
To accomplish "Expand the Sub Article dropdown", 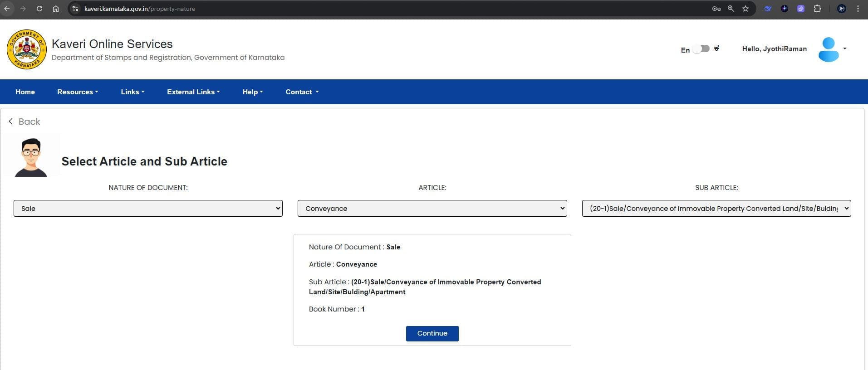I will [x=716, y=209].
